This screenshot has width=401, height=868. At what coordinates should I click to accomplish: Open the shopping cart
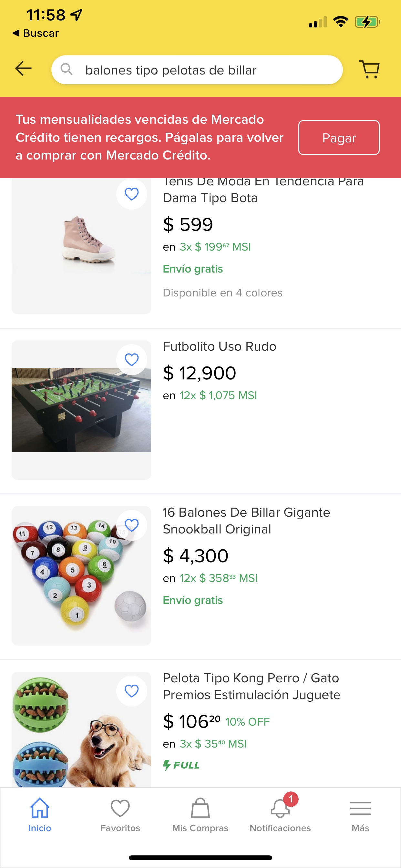(369, 69)
